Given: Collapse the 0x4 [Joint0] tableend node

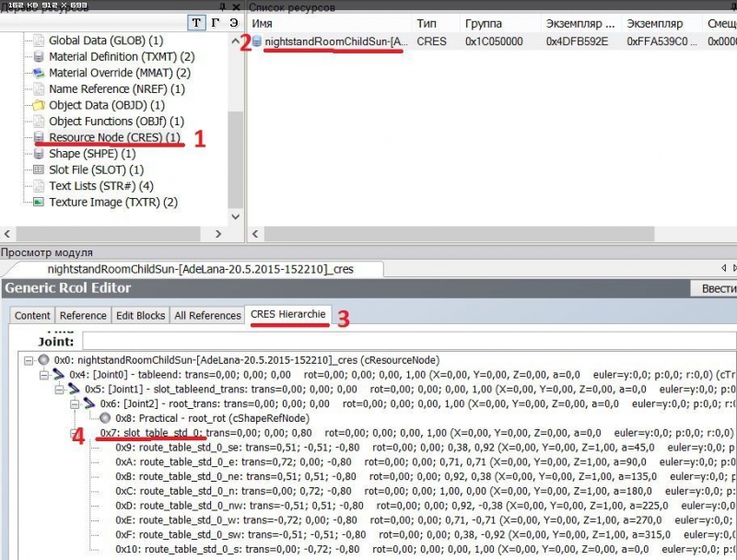Looking at the screenshot, I should tap(43, 375).
